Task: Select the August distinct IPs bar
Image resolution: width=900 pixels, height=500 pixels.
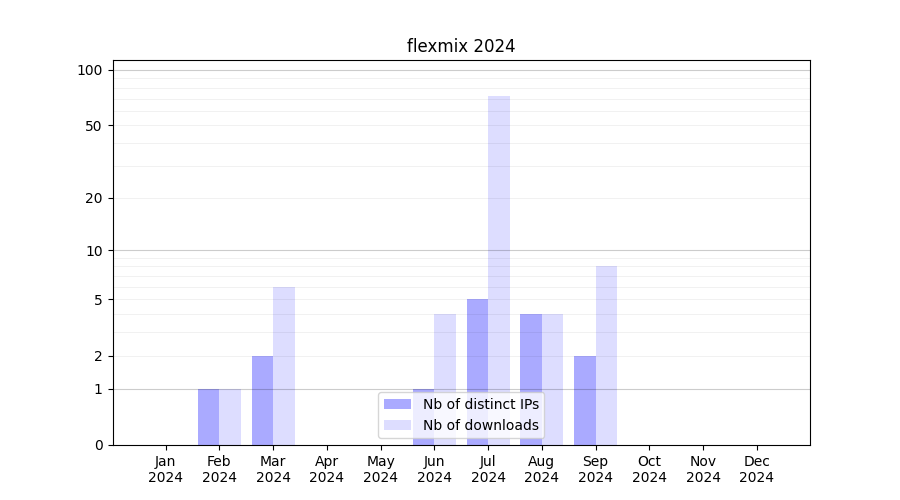Action: click(x=531, y=379)
